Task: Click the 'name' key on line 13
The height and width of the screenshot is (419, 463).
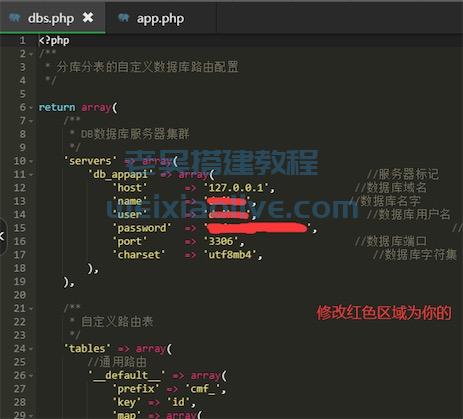Action: [x=130, y=201]
